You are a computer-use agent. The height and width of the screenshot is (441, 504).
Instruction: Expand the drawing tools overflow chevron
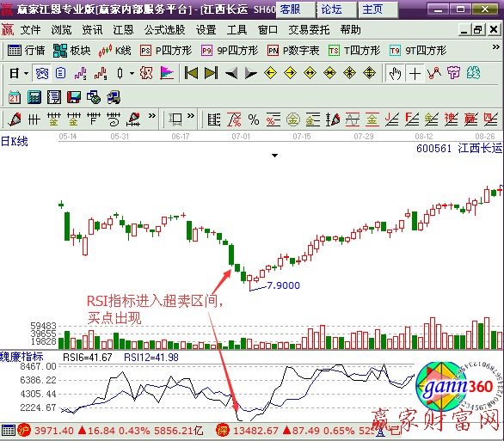click(152, 116)
